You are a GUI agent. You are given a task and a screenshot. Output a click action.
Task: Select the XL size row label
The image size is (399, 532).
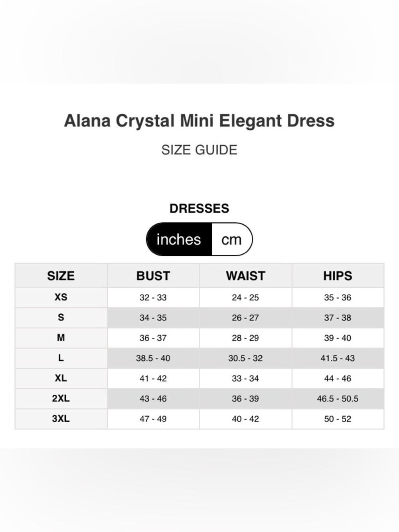pyautogui.click(x=61, y=378)
